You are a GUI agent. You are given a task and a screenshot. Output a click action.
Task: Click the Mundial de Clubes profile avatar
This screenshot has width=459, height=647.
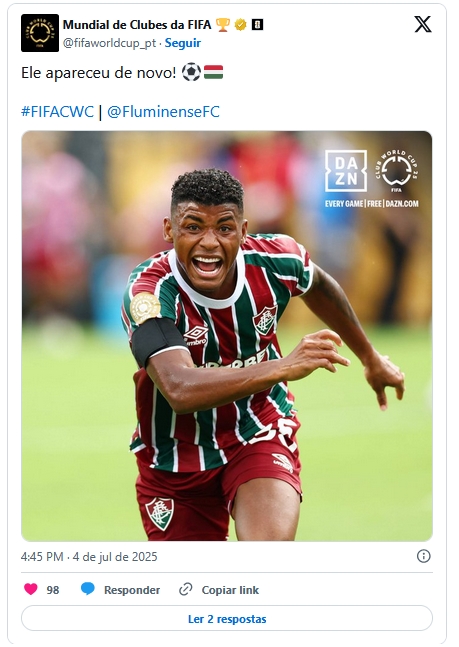coord(40,33)
